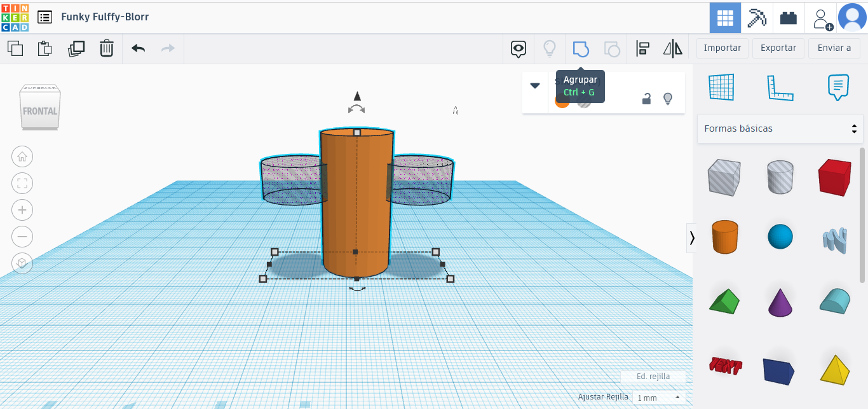This screenshot has height=409, width=868.
Task: Open the Workplane tool
Action: pyautogui.click(x=721, y=87)
